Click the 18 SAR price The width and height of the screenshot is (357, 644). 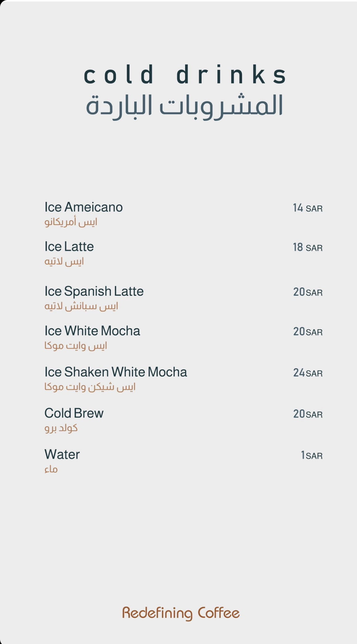click(307, 247)
